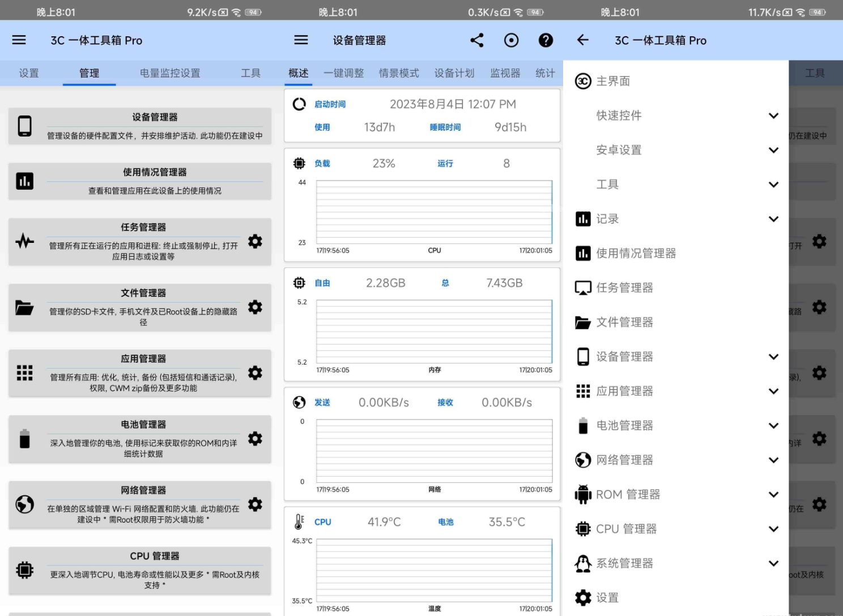Image resolution: width=843 pixels, height=616 pixels.
Task: Expand 电池管理器 chevron in the drawer
Action: (773, 426)
